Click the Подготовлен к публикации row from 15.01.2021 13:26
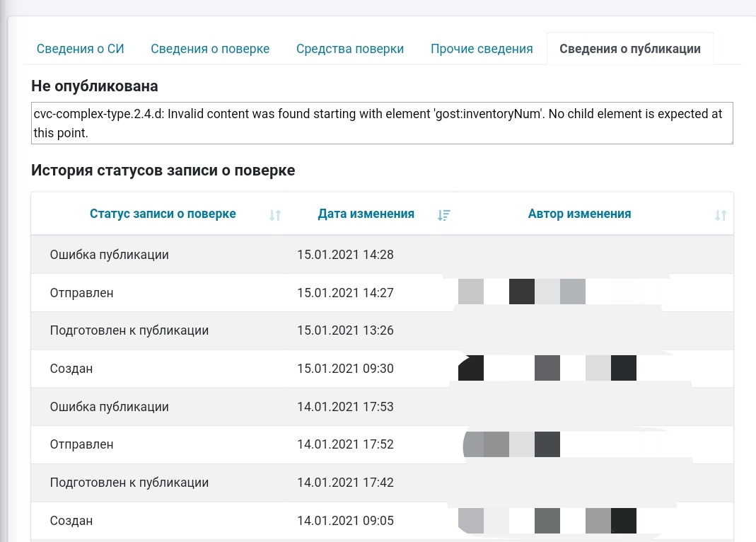This screenshot has height=542, width=756. [x=129, y=330]
